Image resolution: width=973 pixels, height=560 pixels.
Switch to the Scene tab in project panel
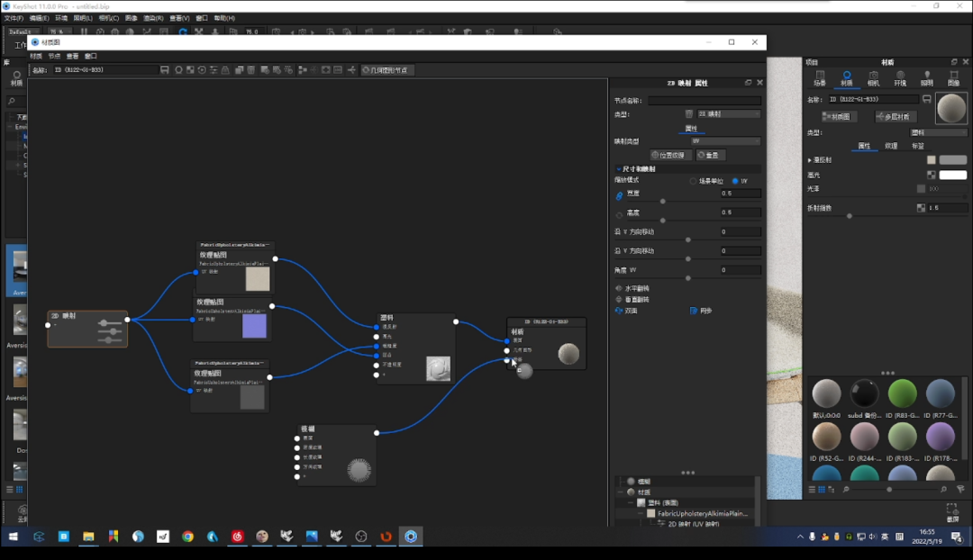(820, 78)
